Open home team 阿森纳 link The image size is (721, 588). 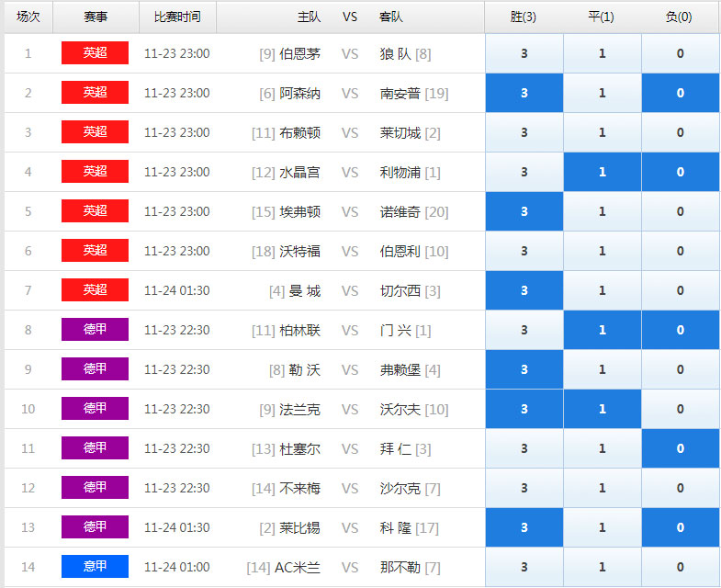pyautogui.click(x=299, y=94)
